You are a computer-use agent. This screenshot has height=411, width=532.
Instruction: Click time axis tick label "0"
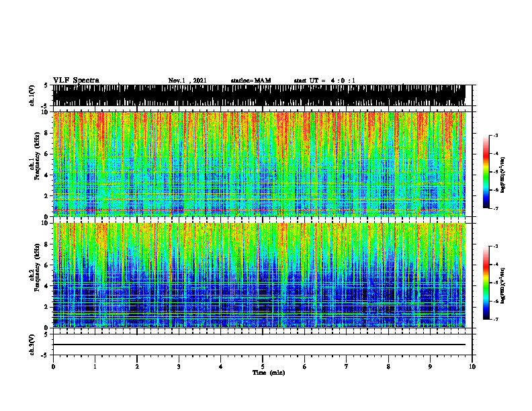53,367
